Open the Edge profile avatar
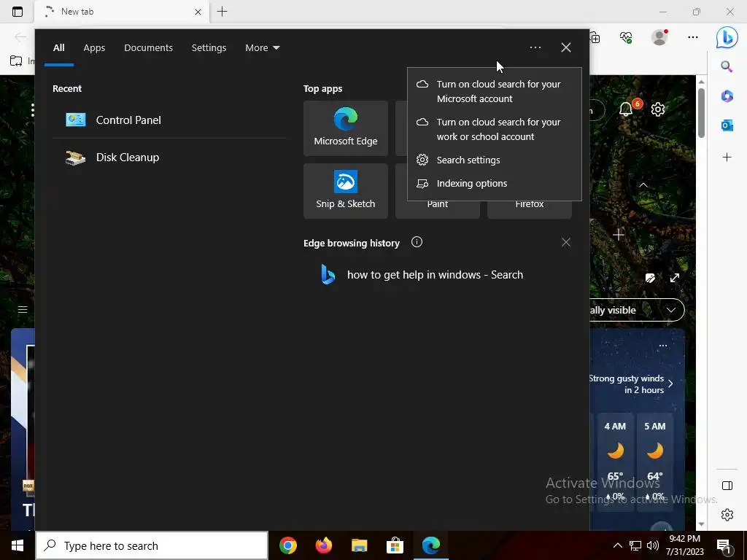747x560 pixels. (659, 37)
